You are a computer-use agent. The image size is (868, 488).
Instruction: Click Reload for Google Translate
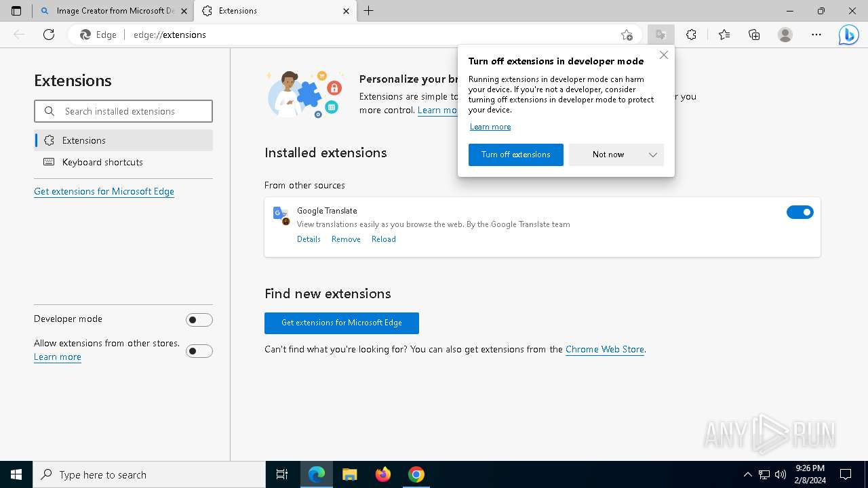tap(384, 239)
